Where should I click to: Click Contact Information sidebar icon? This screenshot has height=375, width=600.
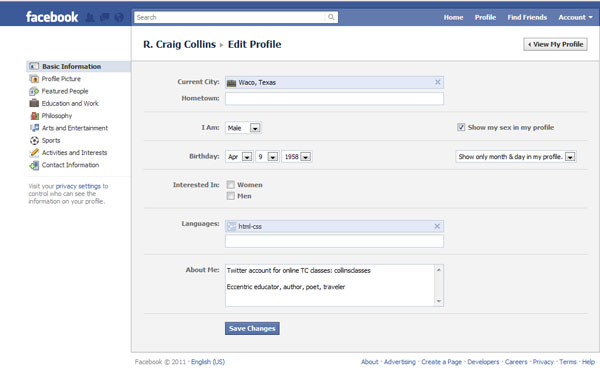[34, 165]
